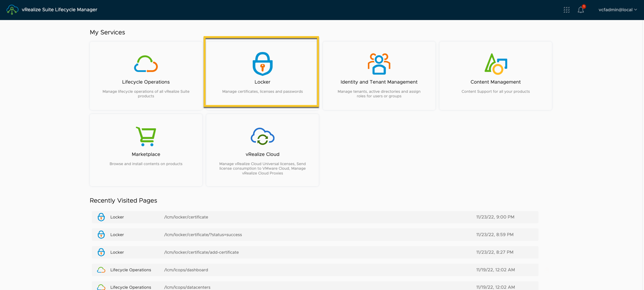644x290 pixels.
Task: Click Locker label in the 9:00 PM row
Action: pos(117,217)
